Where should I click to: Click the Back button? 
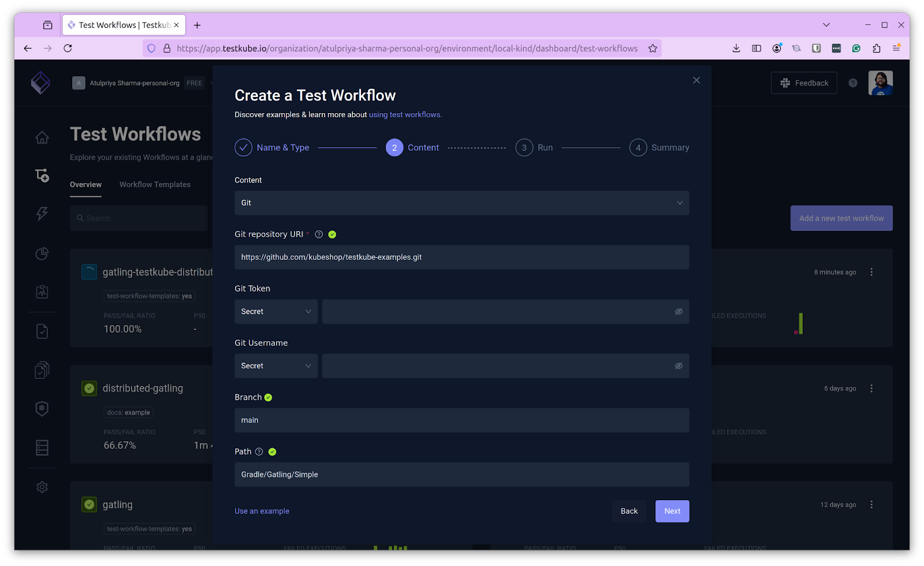coord(629,511)
